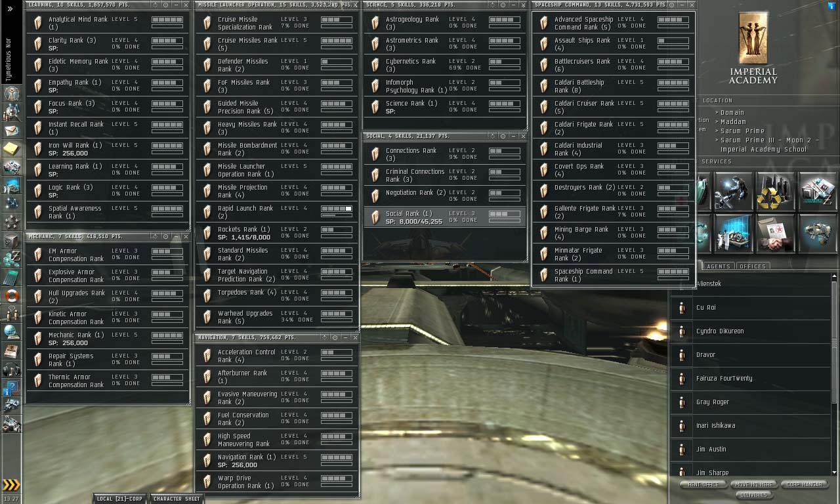Select the Navigation Rank (1) skill row
840x504 pixels.
click(277, 461)
